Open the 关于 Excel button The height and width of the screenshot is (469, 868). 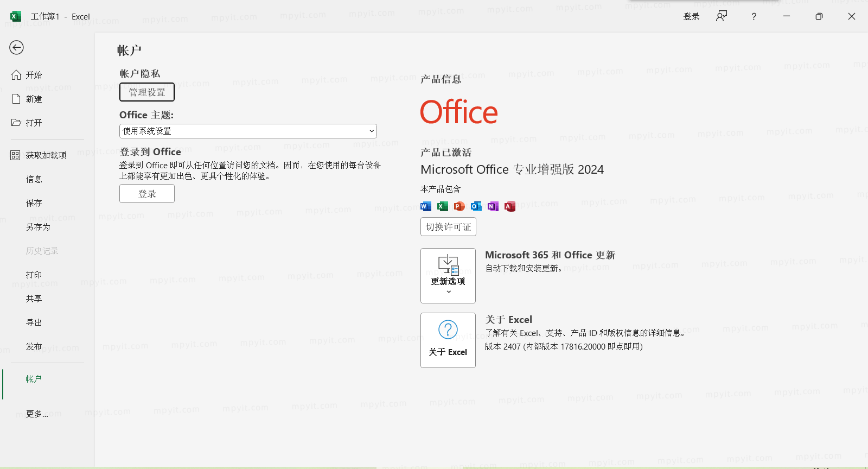coord(448,340)
